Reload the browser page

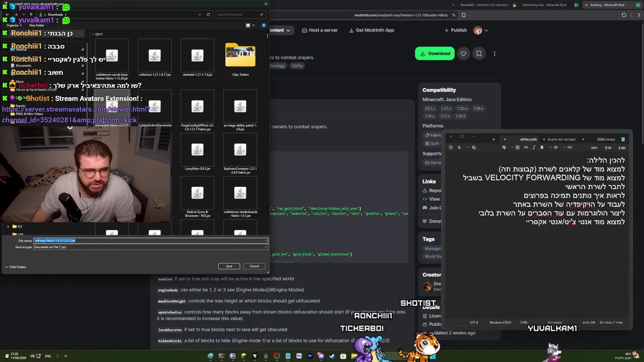[x=624, y=15]
